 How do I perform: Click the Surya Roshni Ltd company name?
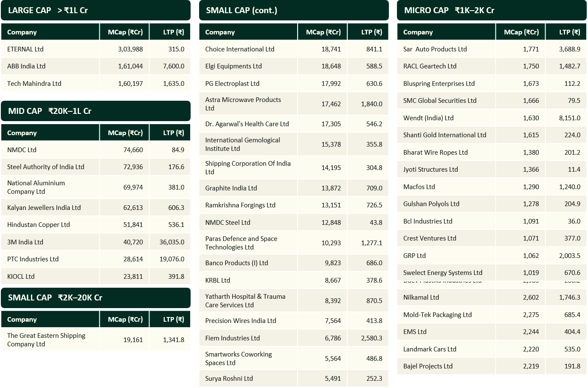click(229, 379)
